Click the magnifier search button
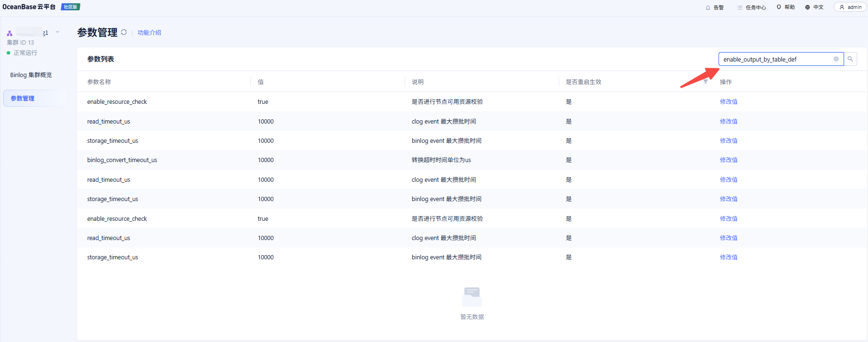The height and width of the screenshot is (342, 868). coord(850,59)
